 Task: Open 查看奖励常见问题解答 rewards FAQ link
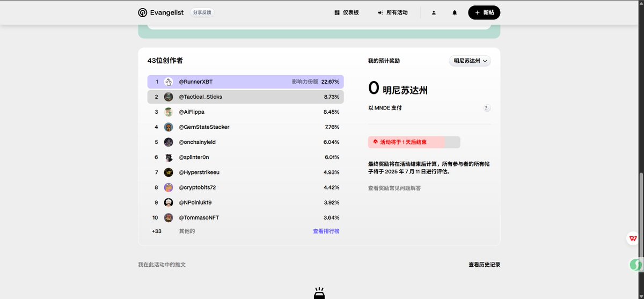pyautogui.click(x=394, y=188)
